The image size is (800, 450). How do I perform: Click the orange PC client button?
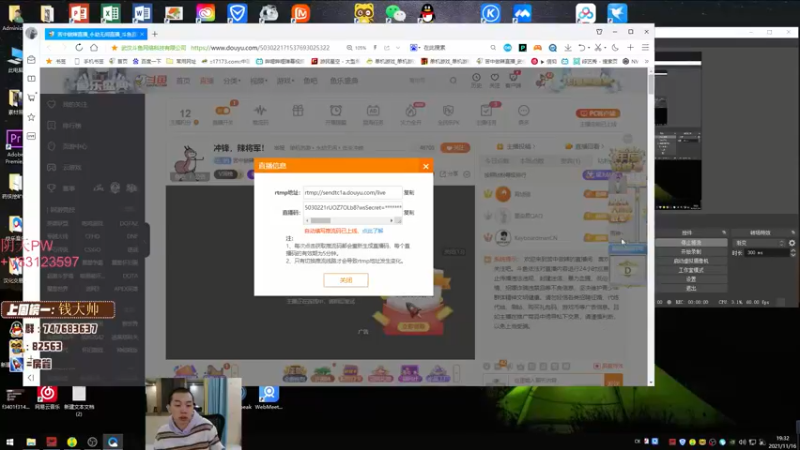[598, 113]
